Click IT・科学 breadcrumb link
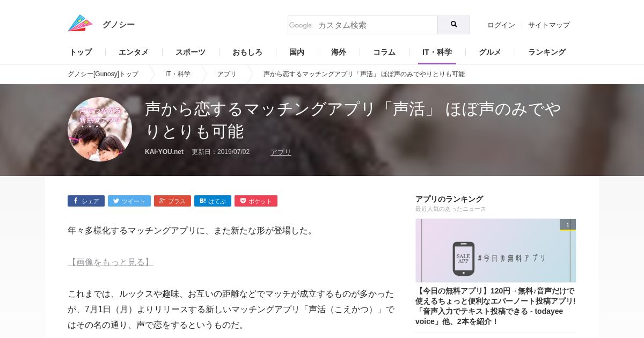The height and width of the screenshot is (338, 644). [178, 74]
